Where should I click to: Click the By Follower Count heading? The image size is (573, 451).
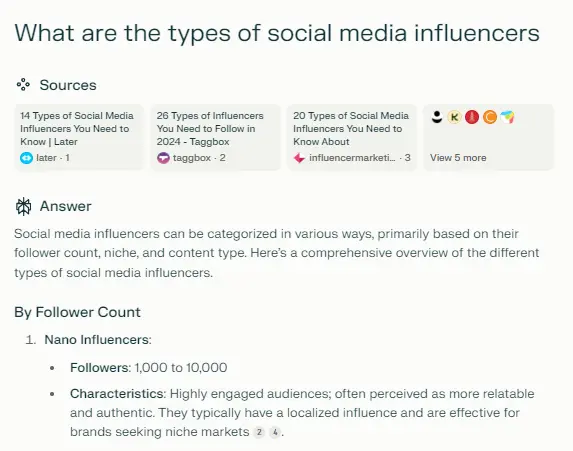pos(77,312)
